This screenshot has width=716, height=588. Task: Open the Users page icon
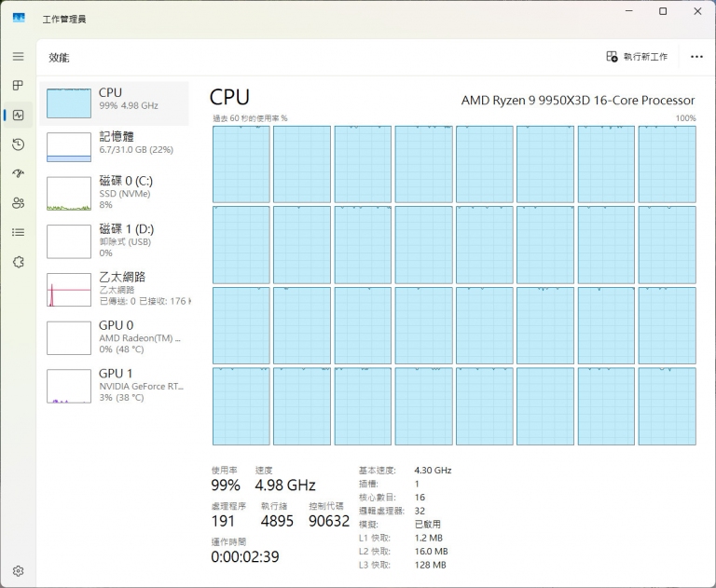tap(18, 203)
